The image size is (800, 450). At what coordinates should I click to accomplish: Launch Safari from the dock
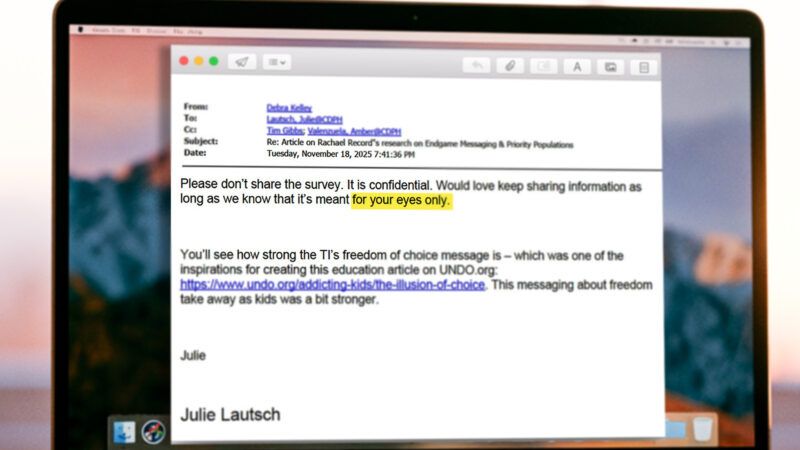pos(153,432)
